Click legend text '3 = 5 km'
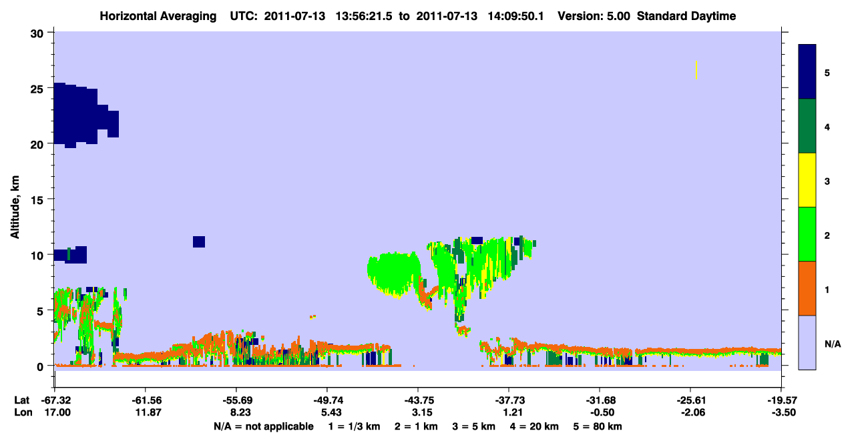Viewport: 868px width, 445px height. pyautogui.click(x=473, y=426)
